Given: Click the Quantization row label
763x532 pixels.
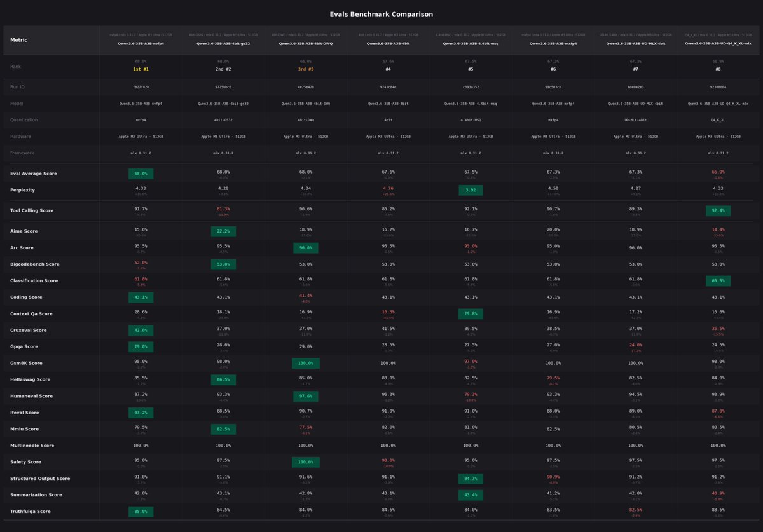Looking at the screenshot, I should click(24, 119).
